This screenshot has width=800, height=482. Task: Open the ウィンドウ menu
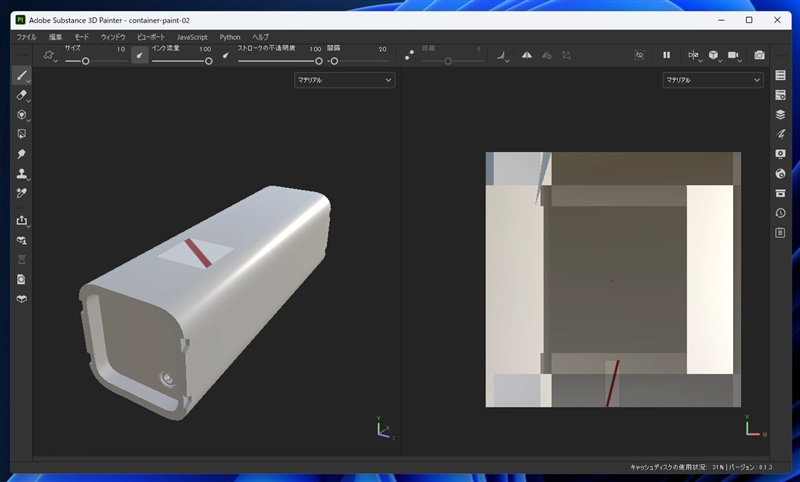tap(113, 37)
